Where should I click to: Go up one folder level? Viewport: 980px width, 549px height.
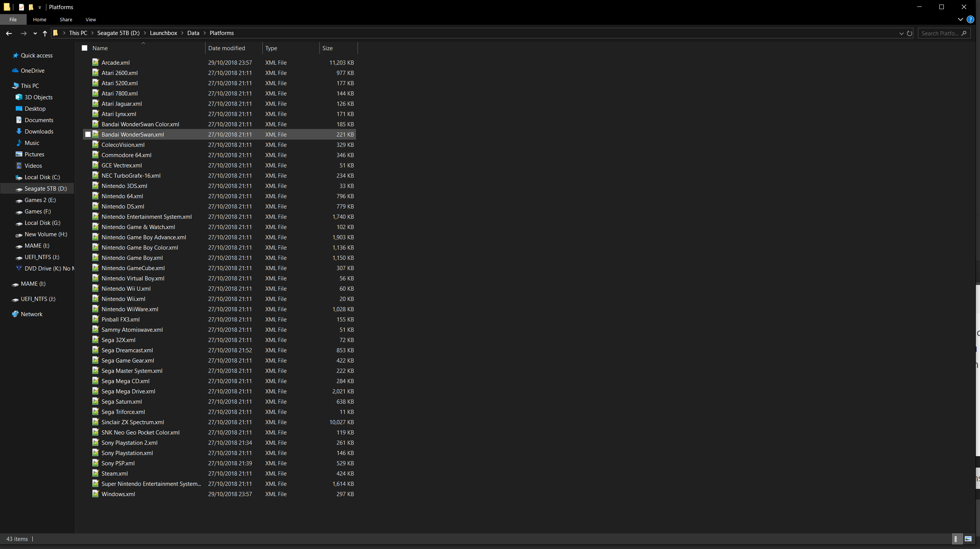45,33
